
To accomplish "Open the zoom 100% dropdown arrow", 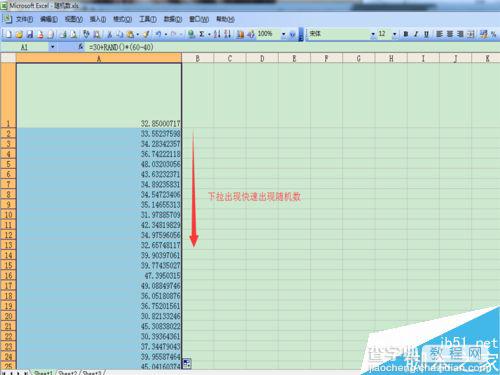I will click(284, 34).
